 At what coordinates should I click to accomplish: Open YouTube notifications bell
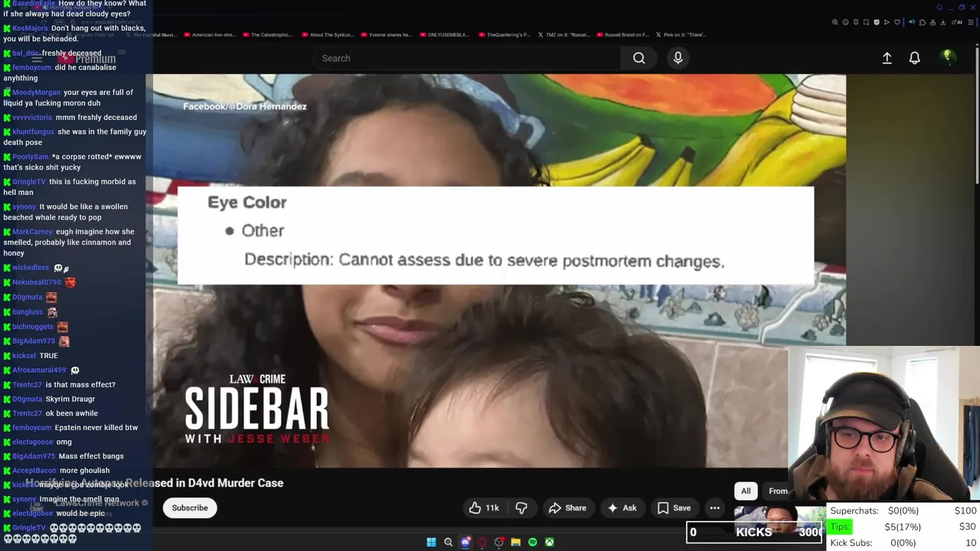click(x=914, y=58)
